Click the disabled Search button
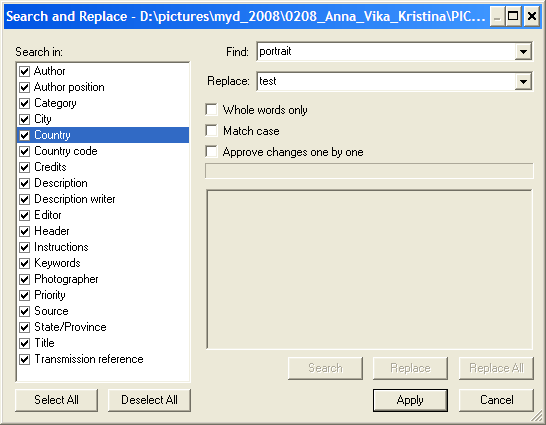The width and height of the screenshot is (546, 425). tap(325, 368)
